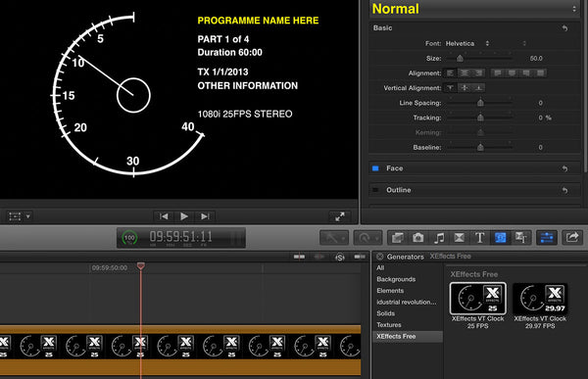Open the Retime options dropdown
Image resolution: width=588 pixels, height=379 pixels.
[x=367, y=238]
